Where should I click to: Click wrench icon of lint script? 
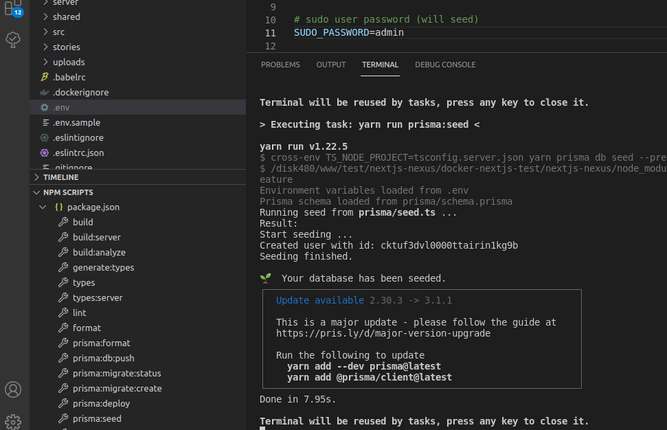tap(63, 313)
